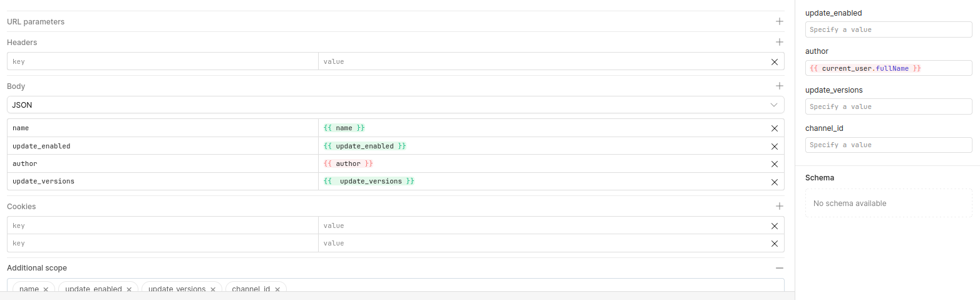Click the update_enabled test value input
This screenshot has height=300, width=980.
click(x=888, y=29)
